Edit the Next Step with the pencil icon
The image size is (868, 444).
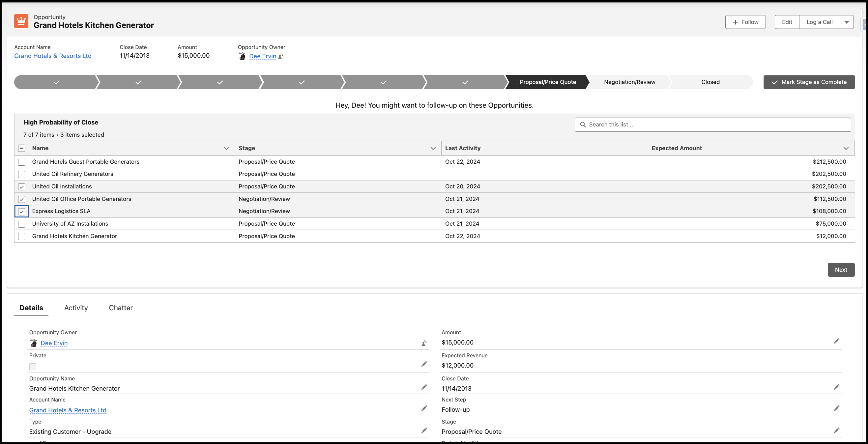[836, 408]
